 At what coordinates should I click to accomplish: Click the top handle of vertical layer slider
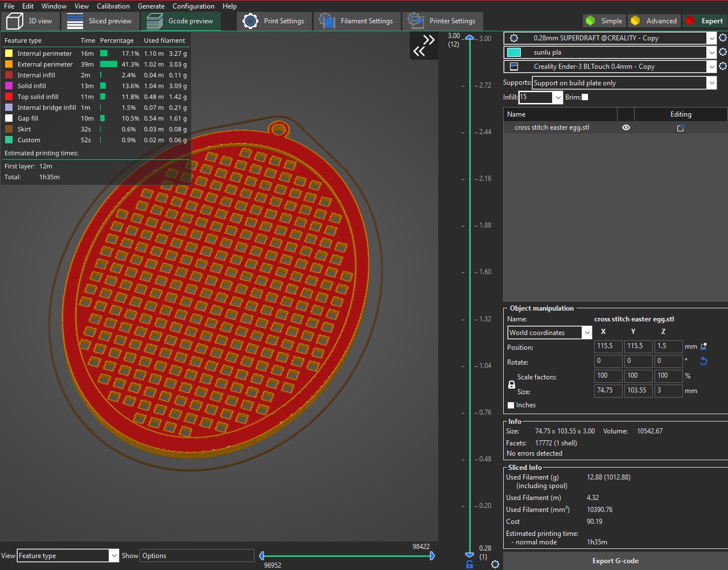point(470,38)
